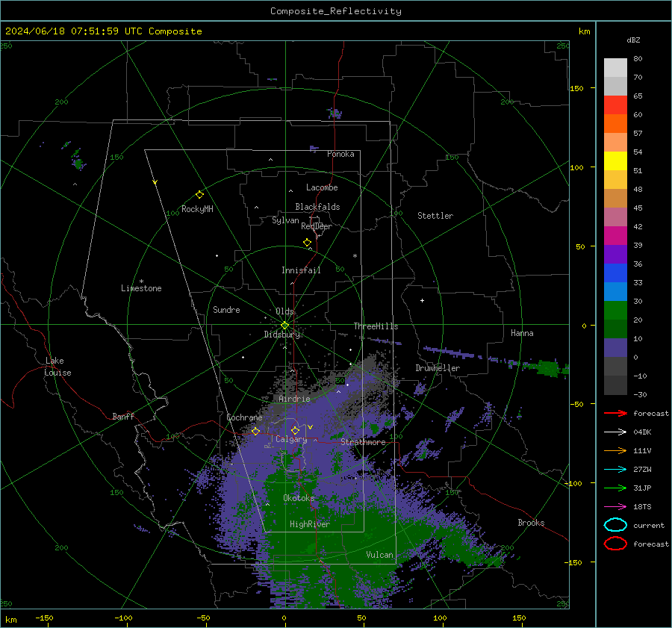Click the white 04DK arrow legend icon
Image resolution: width=672 pixels, height=628 pixels.
click(615, 432)
